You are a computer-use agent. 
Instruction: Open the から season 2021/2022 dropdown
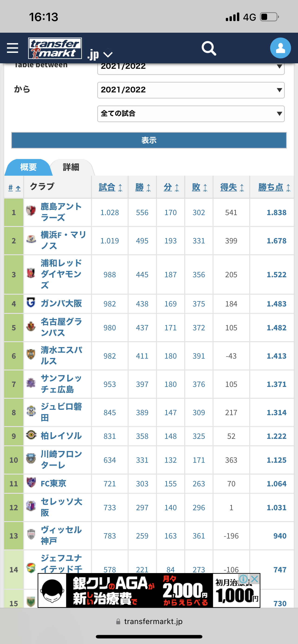coord(191,90)
